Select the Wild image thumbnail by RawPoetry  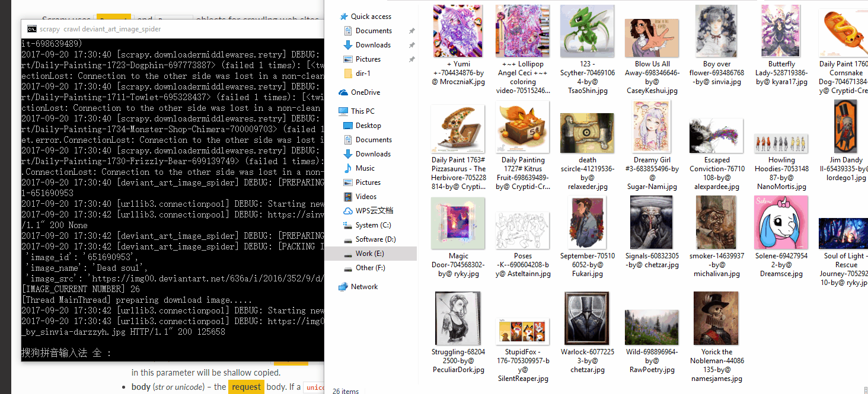click(x=652, y=327)
